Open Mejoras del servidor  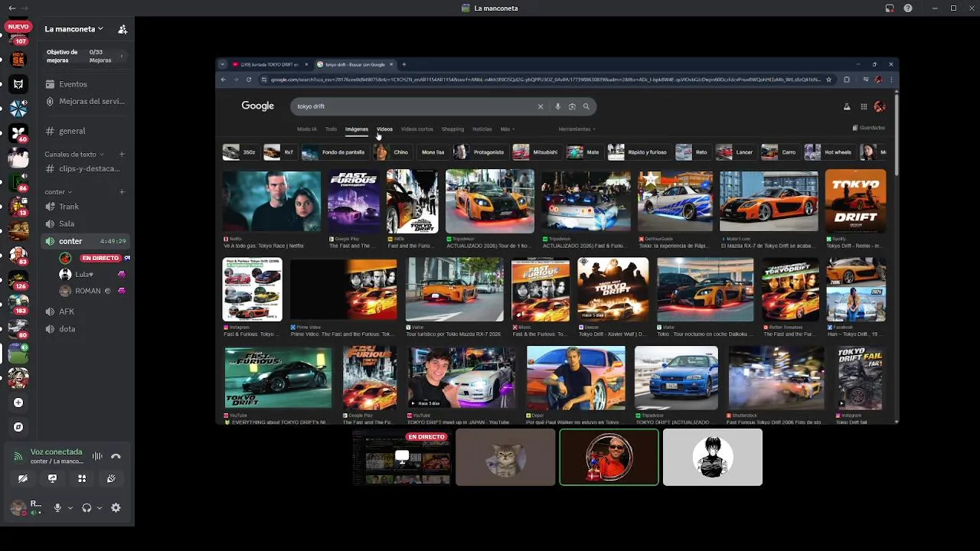click(84, 101)
